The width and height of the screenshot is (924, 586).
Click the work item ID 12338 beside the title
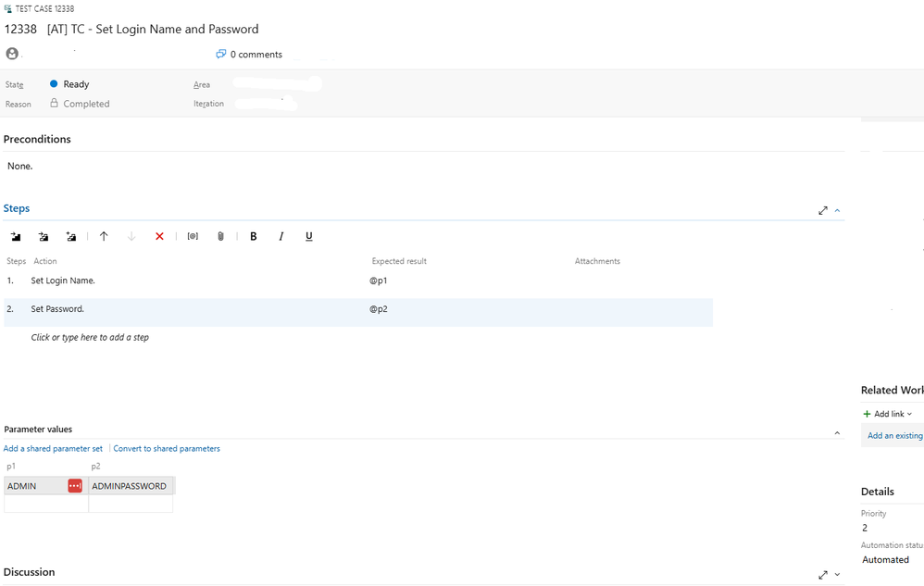[x=20, y=29]
